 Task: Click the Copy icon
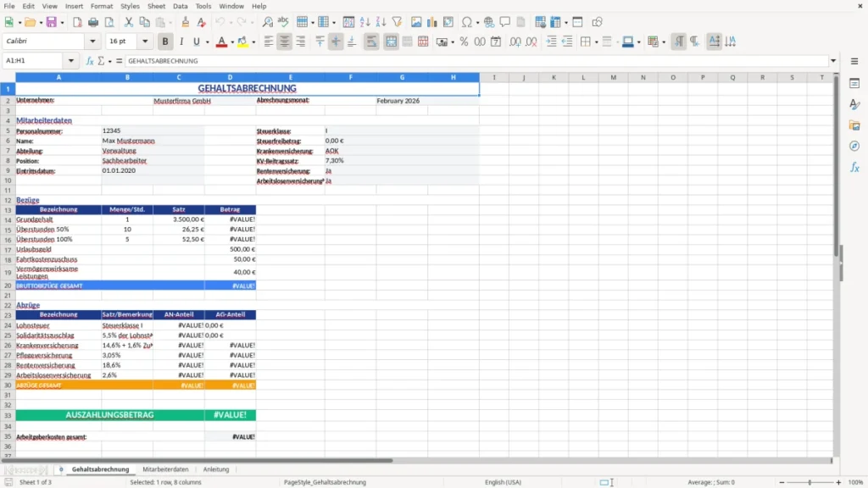144,22
